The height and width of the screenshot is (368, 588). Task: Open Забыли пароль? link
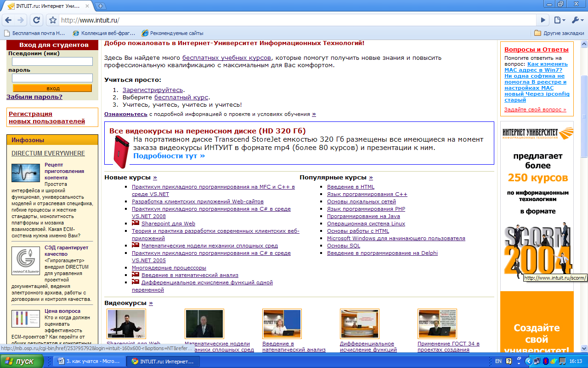[34, 97]
